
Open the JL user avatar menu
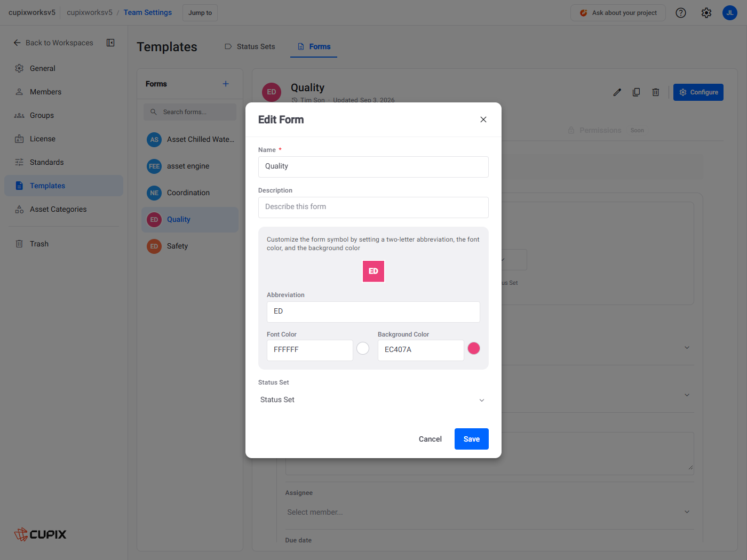pos(730,13)
